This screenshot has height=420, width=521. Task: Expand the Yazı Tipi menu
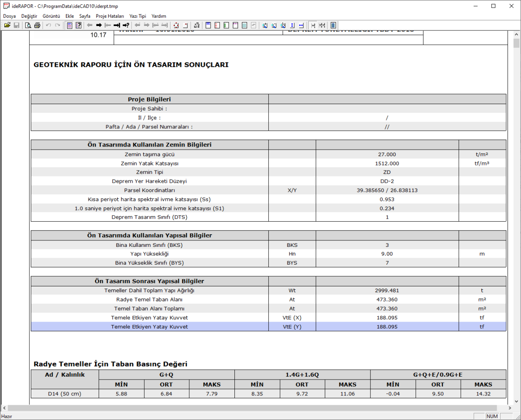tap(138, 16)
